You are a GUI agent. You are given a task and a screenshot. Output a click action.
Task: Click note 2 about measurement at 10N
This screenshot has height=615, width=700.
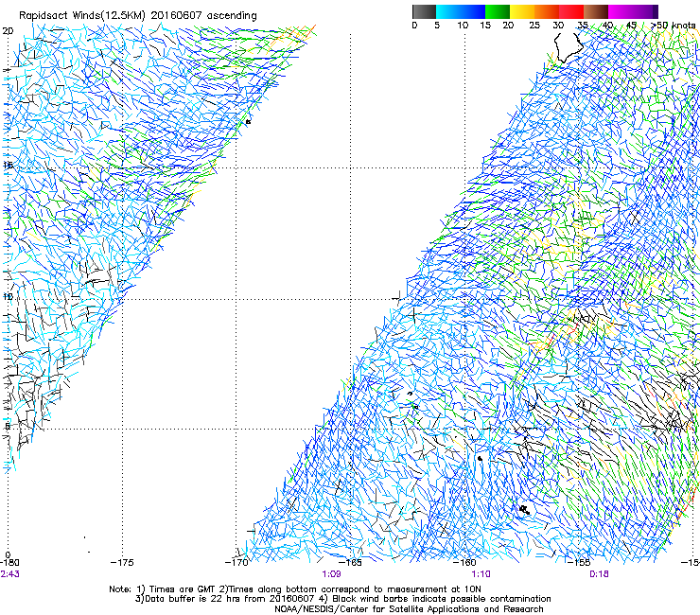(x=350, y=589)
